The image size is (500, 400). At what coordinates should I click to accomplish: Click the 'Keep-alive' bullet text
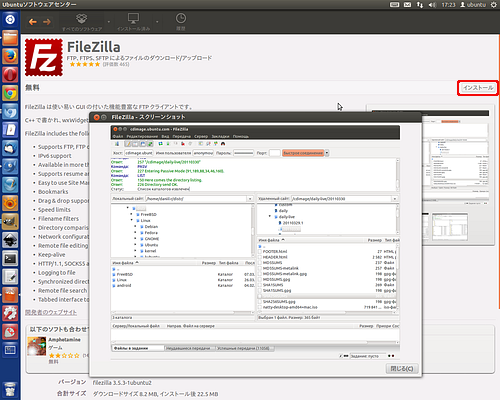click(52, 255)
